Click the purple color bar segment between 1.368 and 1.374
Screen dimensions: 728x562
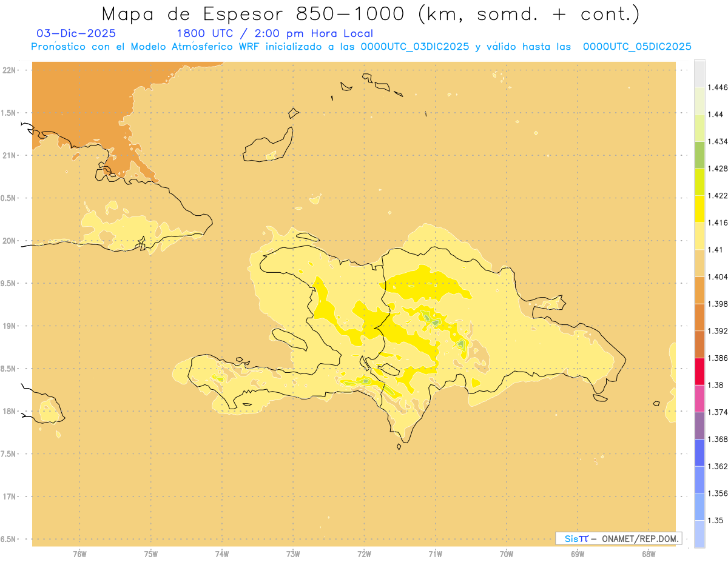pyautogui.click(x=699, y=426)
